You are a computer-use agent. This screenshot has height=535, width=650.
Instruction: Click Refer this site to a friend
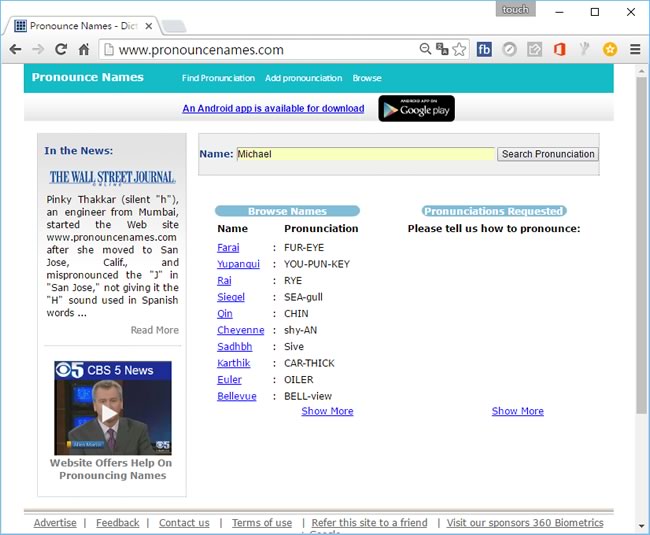369,523
